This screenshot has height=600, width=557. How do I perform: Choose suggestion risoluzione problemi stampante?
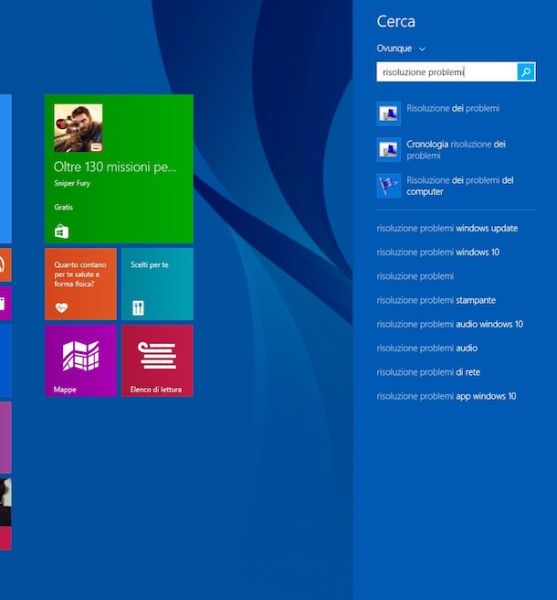[436, 300]
